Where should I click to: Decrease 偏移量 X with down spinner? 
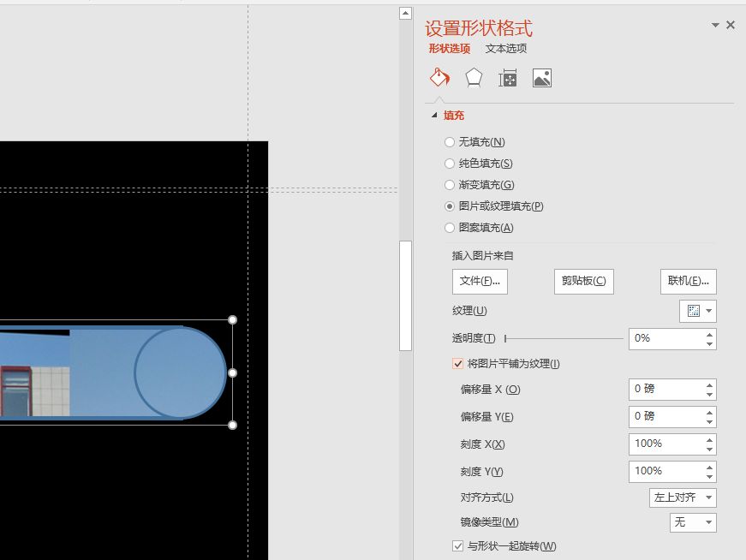pyautogui.click(x=710, y=394)
